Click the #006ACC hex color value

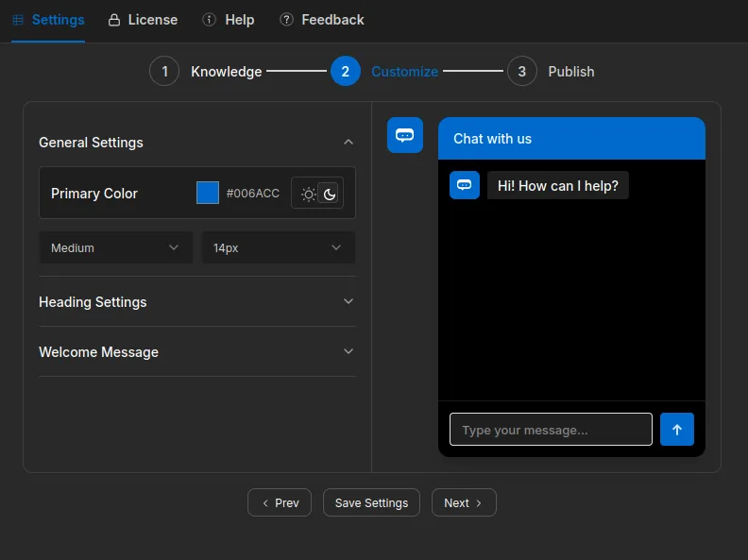[x=252, y=194]
